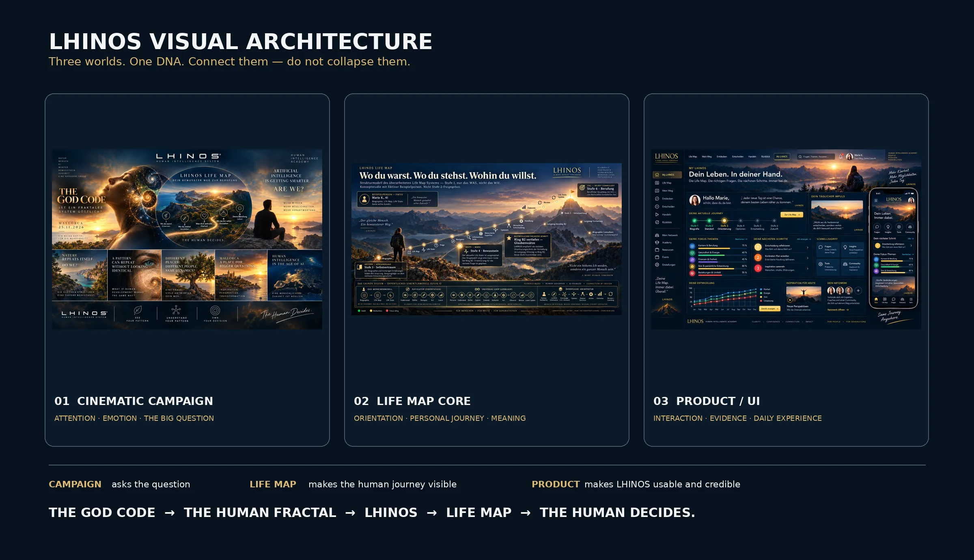The image size is (974, 560).
Task: Click the Zur Life Map button
Action: click(x=791, y=215)
